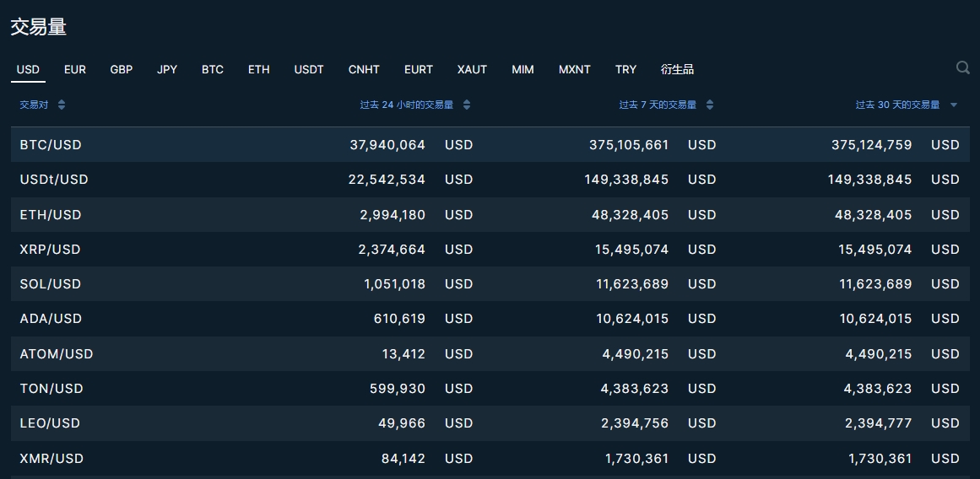This screenshot has width=980, height=479.
Task: Click the search magnifier icon
Action: (962, 68)
